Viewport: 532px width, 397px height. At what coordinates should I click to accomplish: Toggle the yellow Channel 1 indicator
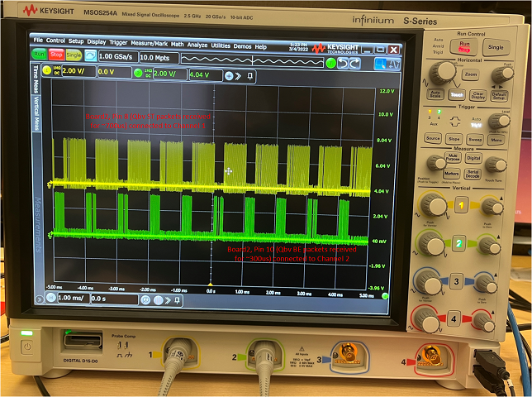tap(47, 73)
